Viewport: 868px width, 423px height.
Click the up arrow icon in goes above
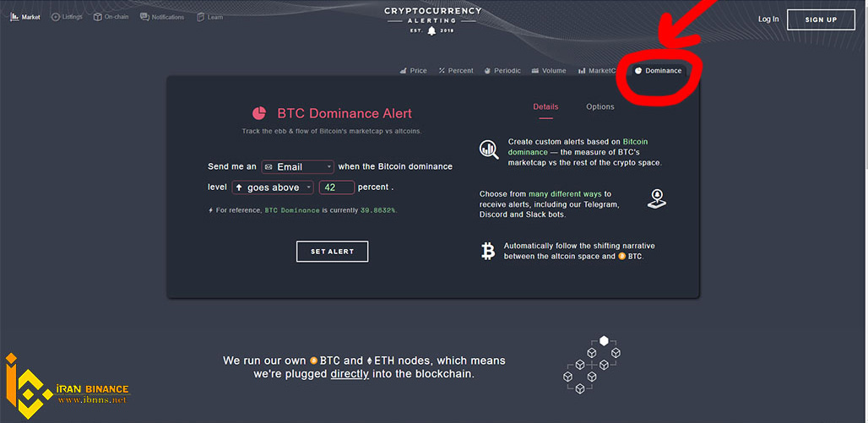point(239,187)
